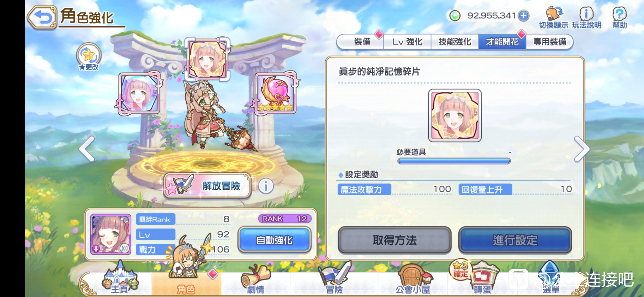Click the 解放冒險 button
644x297 pixels.
(207, 186)
